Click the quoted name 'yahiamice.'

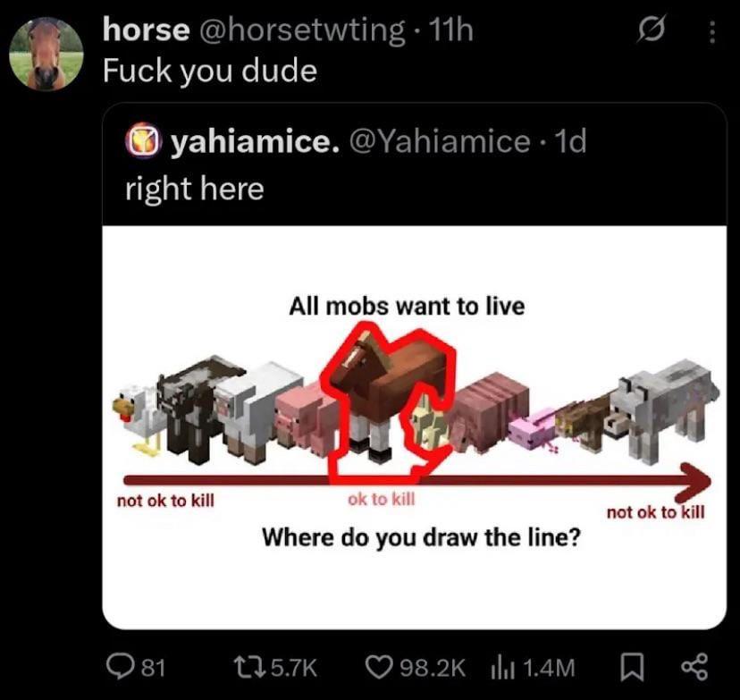tap(255, 141)
